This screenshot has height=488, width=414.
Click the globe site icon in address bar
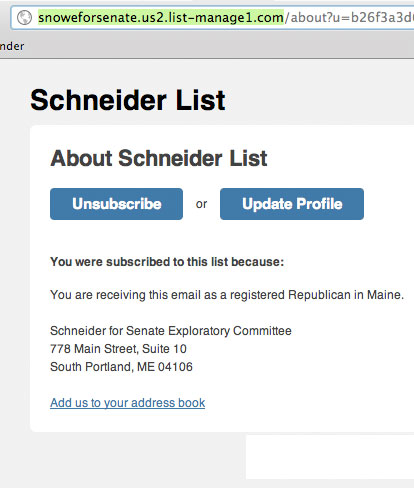coord(24,17)
